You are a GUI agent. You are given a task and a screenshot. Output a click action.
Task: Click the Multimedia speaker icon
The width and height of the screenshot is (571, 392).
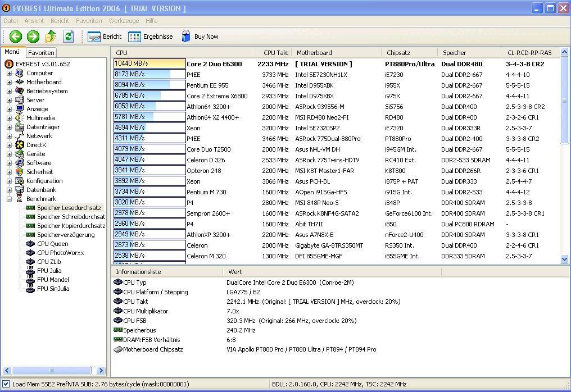pos(20,118)
